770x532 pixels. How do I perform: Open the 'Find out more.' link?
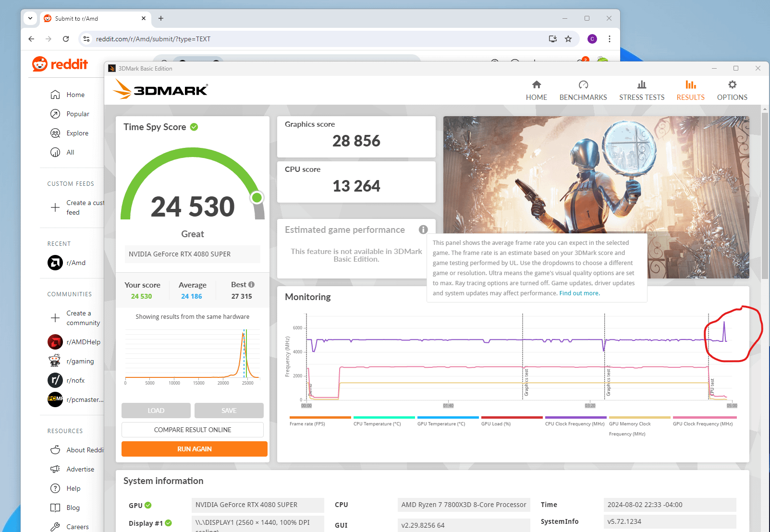click(580, 293)
